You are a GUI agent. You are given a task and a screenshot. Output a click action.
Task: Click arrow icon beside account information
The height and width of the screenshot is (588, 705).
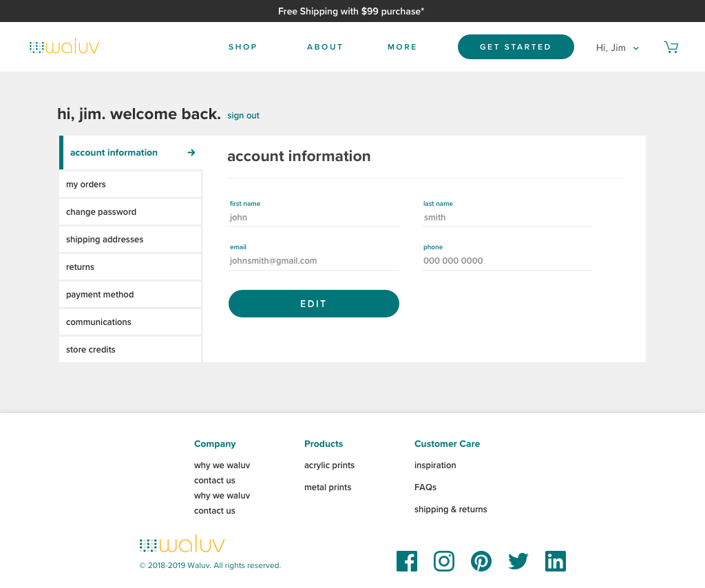191,152
